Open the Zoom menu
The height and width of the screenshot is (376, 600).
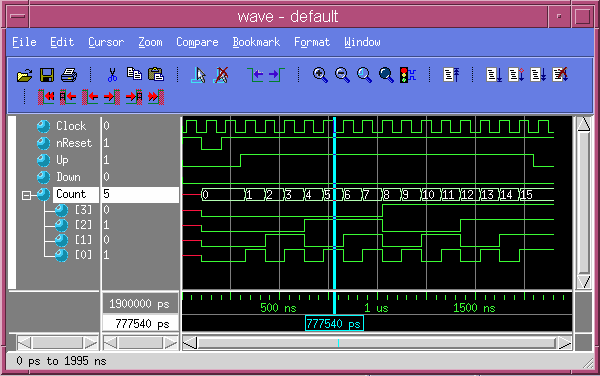[150, 42]
